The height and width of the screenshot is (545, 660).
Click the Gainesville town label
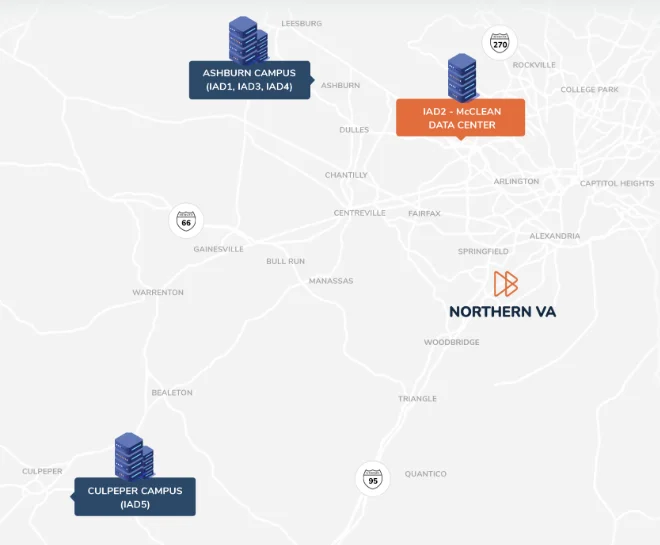[x=218, y=249]
